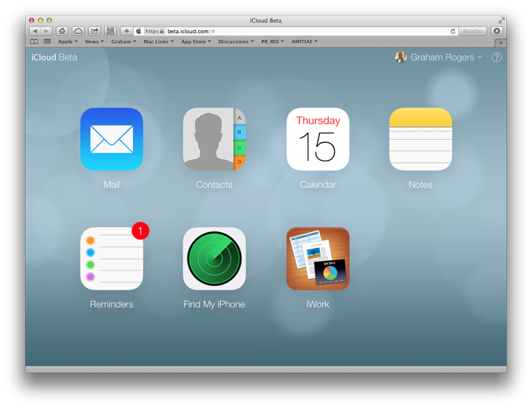Click the iWork label text
Image resolution: width=532 pixels, height=408 pixels.
point(318,304)
